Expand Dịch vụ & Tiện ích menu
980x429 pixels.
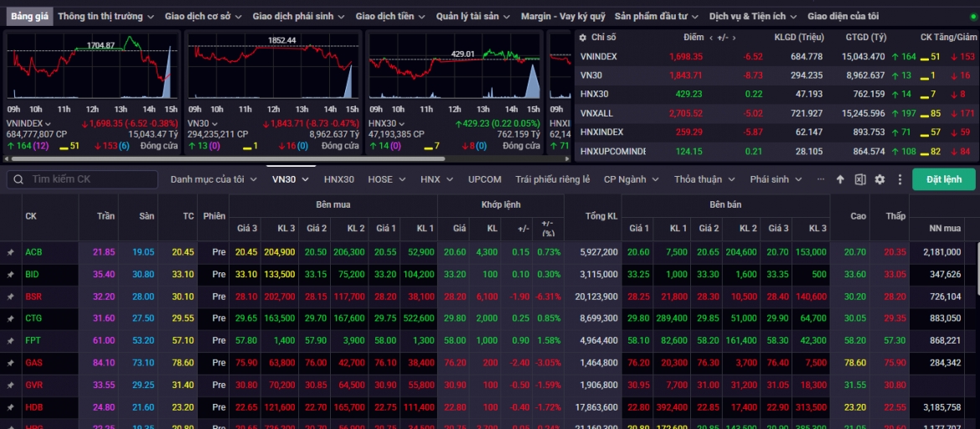click(x=753, y=16)
